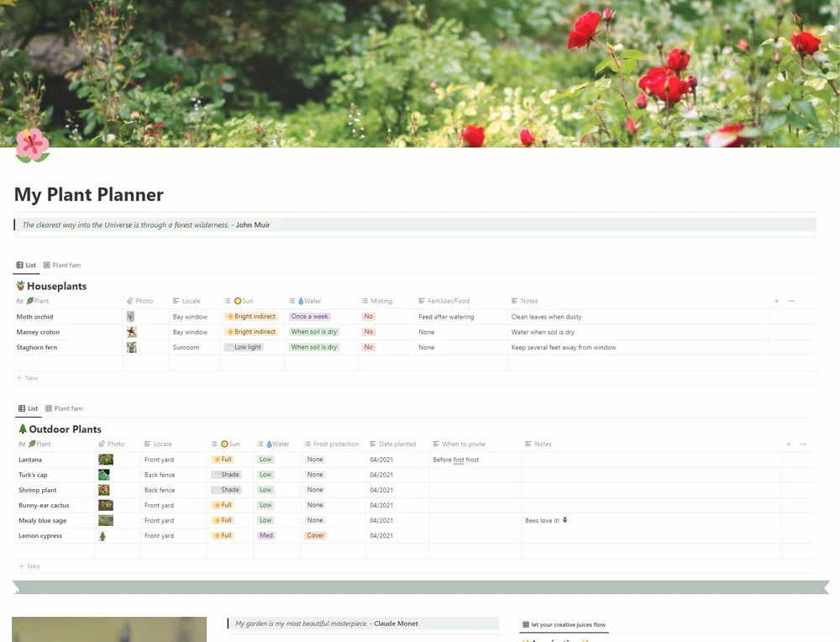The width and height of the screenshot is (840, 642).
Task: Click the shield icon on Frost protection header
Action: coord(308,444)
